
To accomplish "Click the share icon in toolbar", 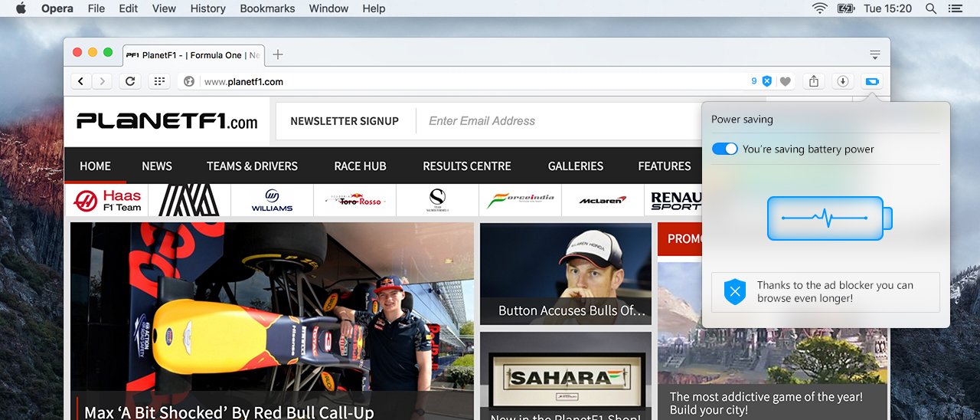I will (814, 81).
